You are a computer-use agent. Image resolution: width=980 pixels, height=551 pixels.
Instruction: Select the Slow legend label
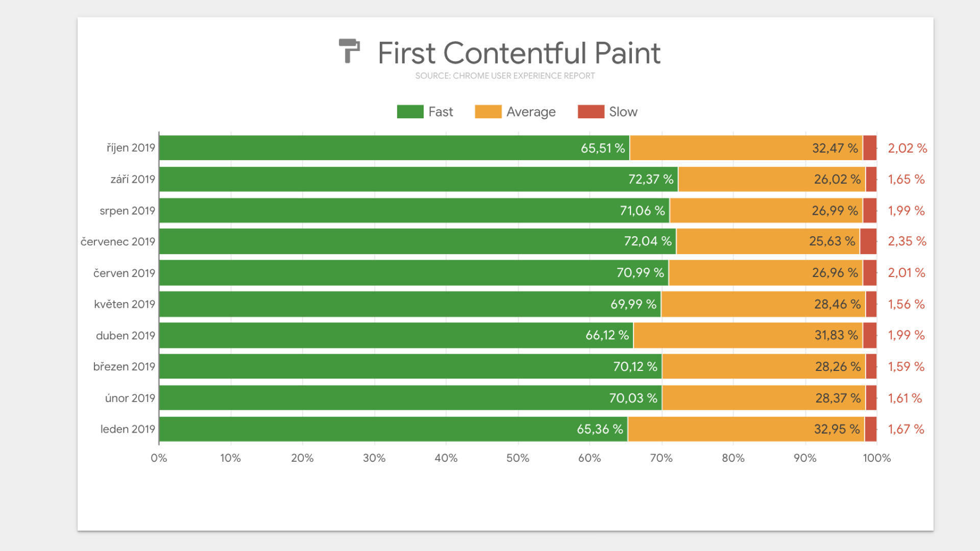point(623,112)
